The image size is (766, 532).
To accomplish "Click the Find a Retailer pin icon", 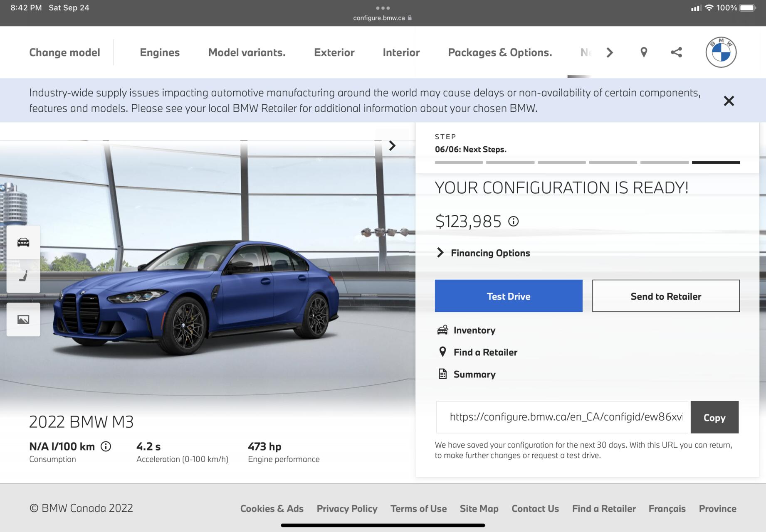I will (442, 352).
